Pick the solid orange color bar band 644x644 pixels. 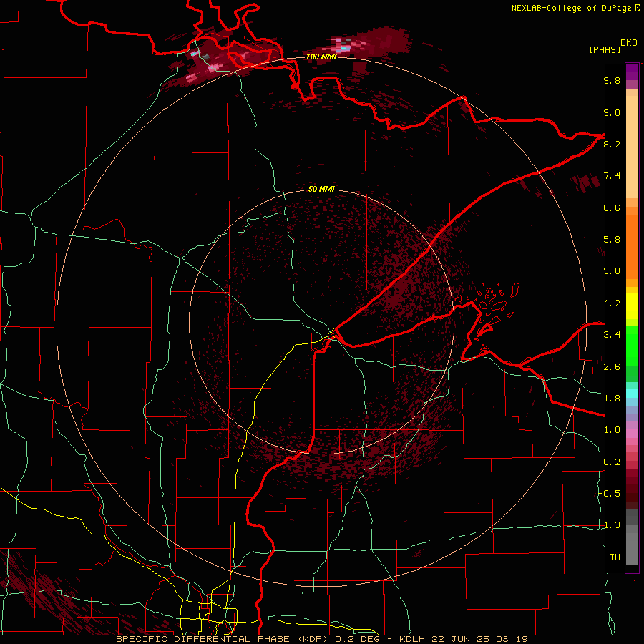[632, 248]
